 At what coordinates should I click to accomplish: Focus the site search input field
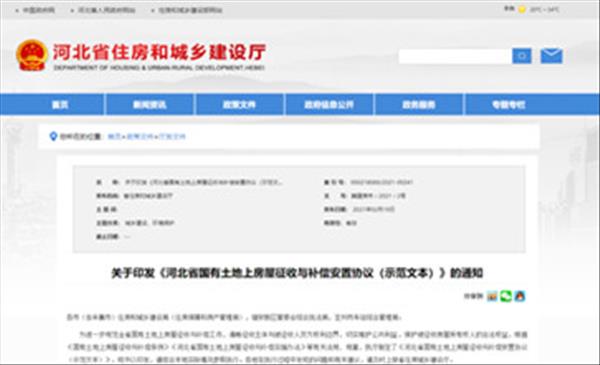pos(455,56)
